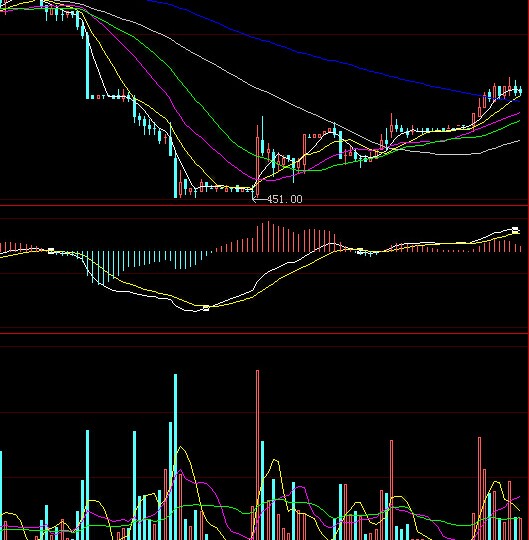This screenshot has width=529, height=540.
Task: Click the yellow volume average line peak
Action: pyautogui.click(x=181, y=447)
